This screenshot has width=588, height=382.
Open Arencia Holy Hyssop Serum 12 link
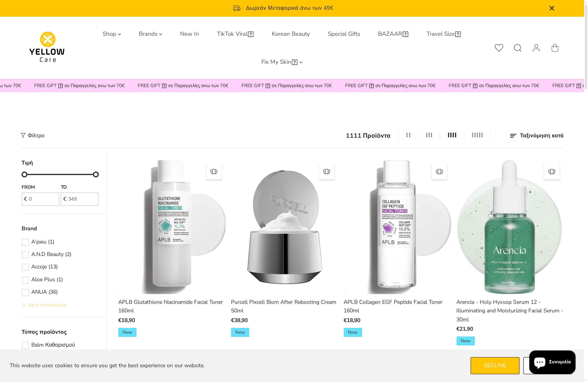coord(509,311)
